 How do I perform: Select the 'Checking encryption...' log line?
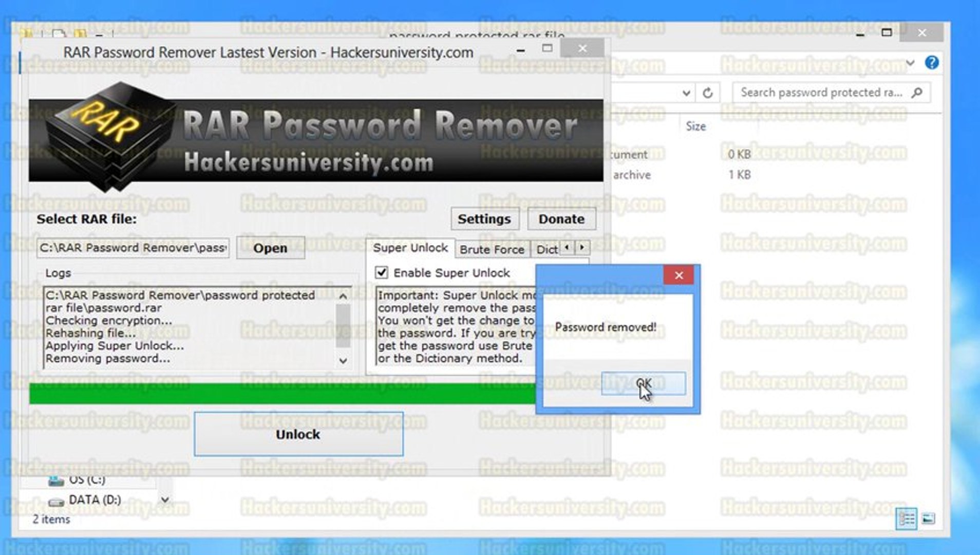point(109,320)
